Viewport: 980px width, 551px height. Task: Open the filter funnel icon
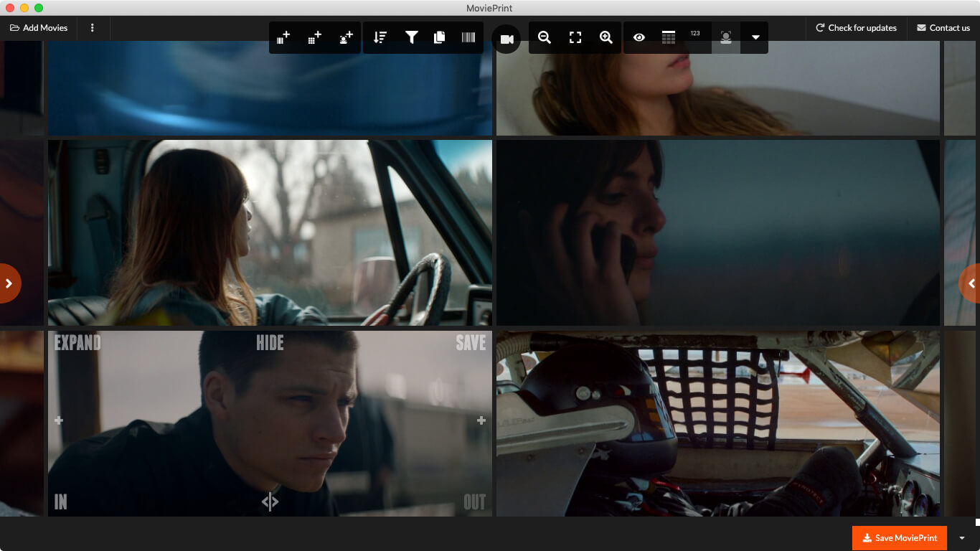(x=411, y=37)
